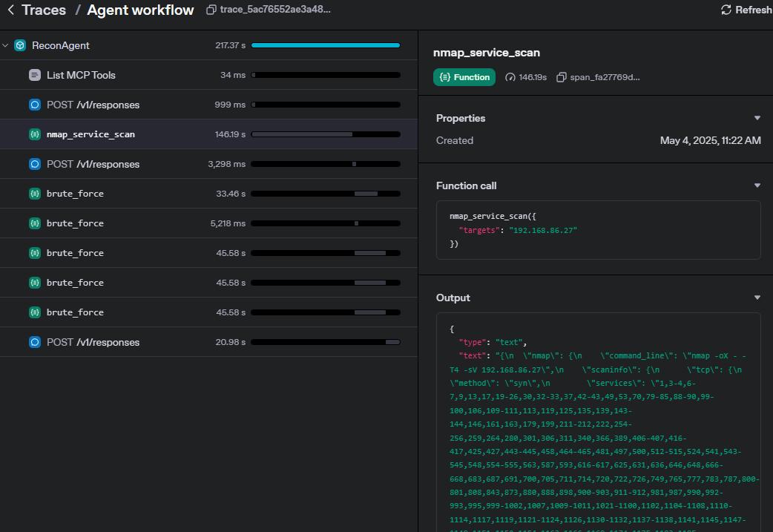Click the ReconAgent timeline duration bar
This screenshot has height=532, width=773.
pyautogui.click(x=326, y=45)
